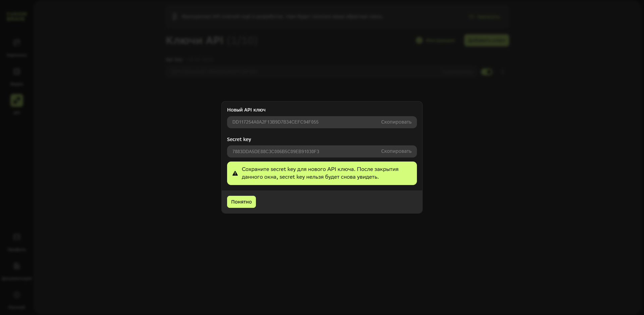Viewport: 644px width, 315px height.
Task: Confirm the dialog with Понятно button
Action: [241, 202]
